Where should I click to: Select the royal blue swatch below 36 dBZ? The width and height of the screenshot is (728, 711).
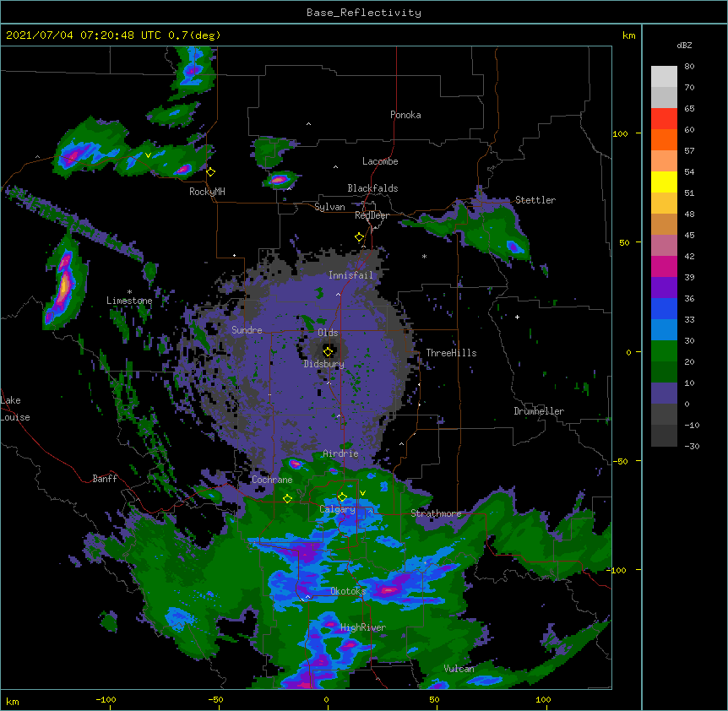pos(664,308)
